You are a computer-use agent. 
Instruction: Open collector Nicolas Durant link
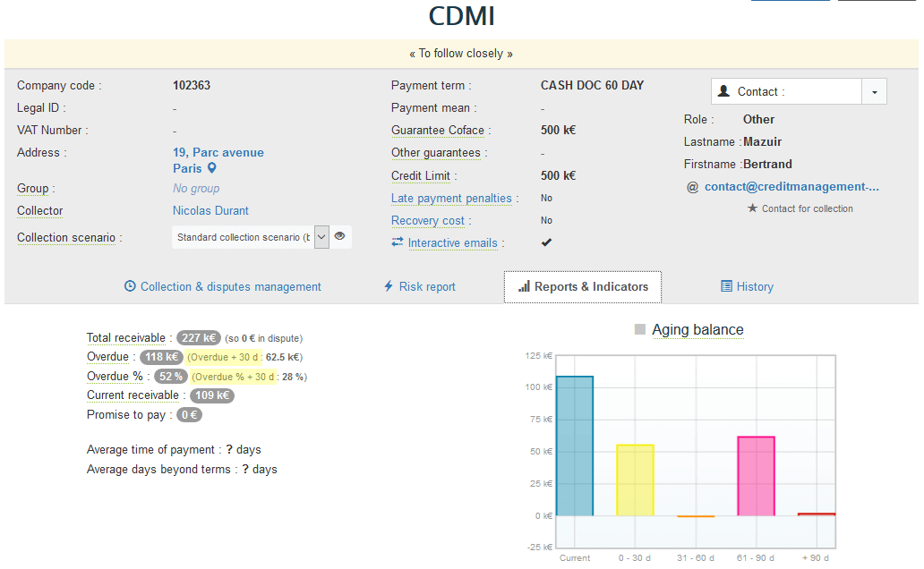[x=210, y=210]
